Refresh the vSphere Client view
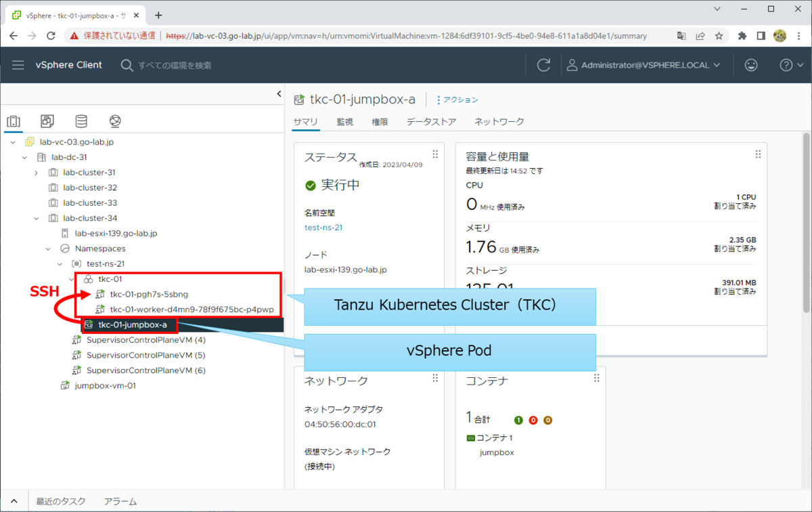 543,65
